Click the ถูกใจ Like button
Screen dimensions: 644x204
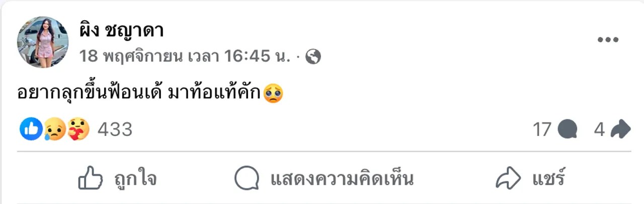(117, 178)
